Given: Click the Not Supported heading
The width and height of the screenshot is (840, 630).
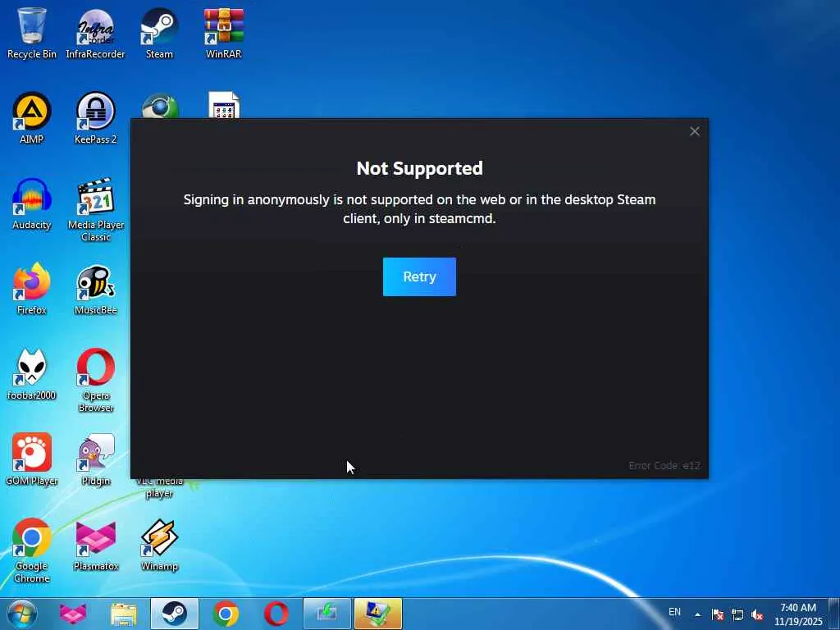Looking at the screenshot, I should pos(419,168).
